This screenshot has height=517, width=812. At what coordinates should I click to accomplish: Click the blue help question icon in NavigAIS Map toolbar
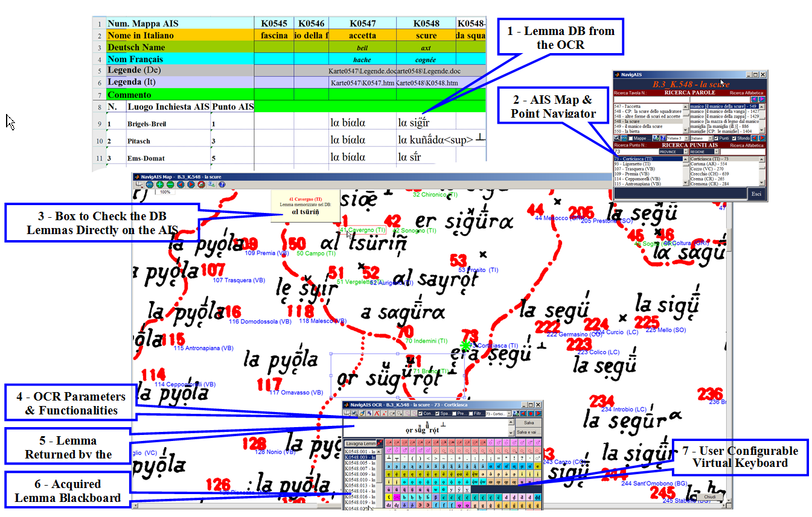click(x=222, y=184)
